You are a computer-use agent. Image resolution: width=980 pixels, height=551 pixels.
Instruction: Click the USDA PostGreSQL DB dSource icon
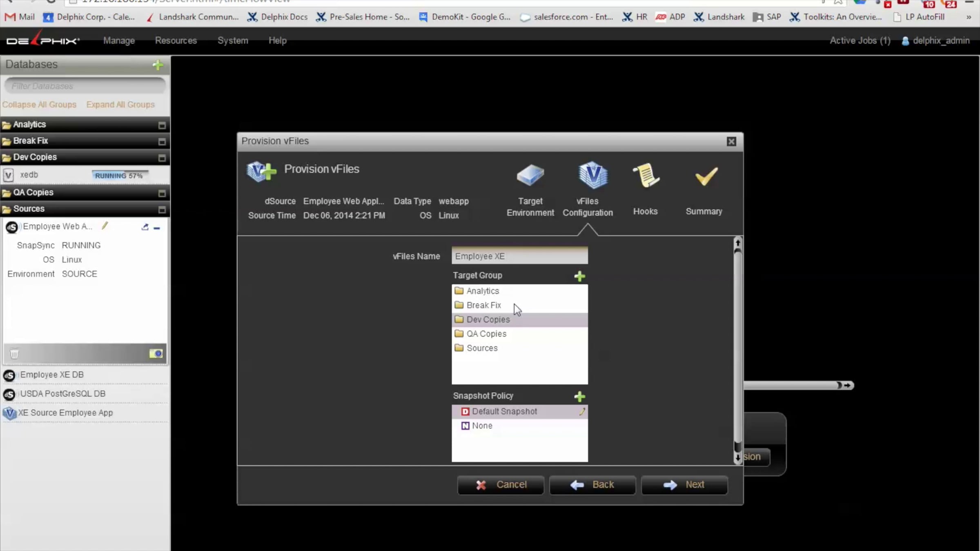(x=9, y=394)
